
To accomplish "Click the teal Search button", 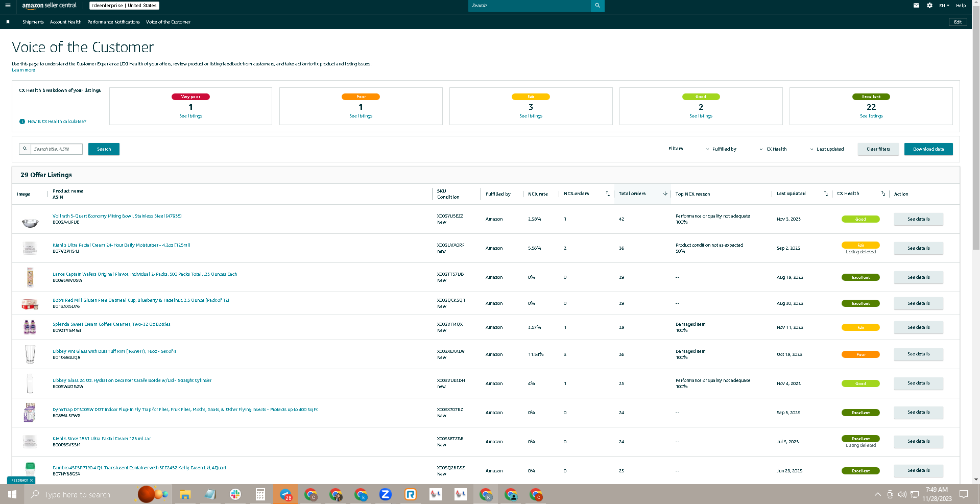I will click(x=104, y=149).
